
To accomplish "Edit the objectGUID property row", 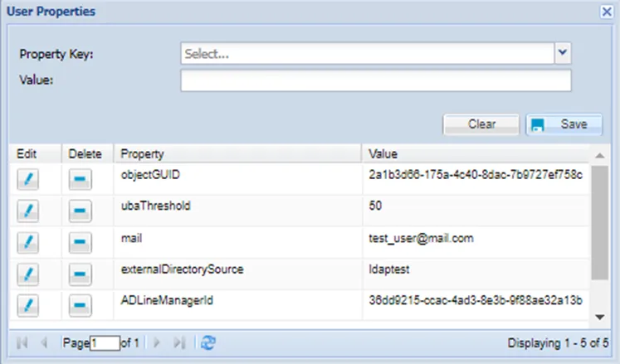I will 27,179.
